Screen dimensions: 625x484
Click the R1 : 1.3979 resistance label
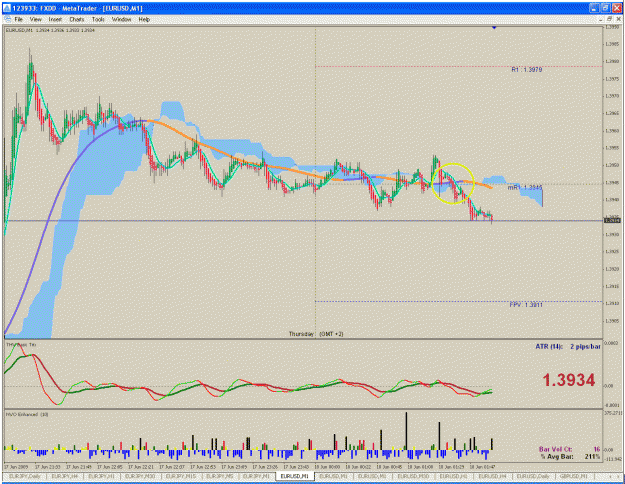click(x=527, y=70)
